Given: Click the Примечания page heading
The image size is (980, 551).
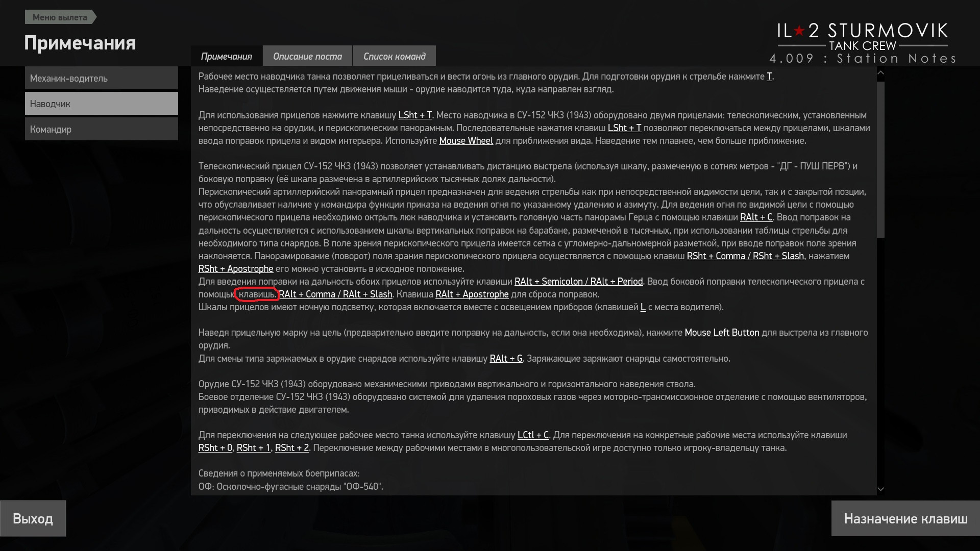Looking at the screenshot, I should pyautogui.click(x=80, y=43).
